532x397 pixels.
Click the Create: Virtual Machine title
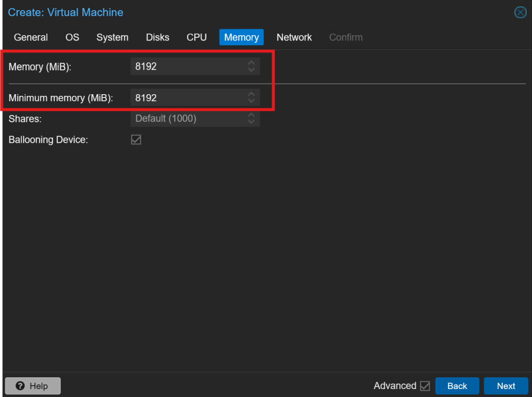coord(65,13)
